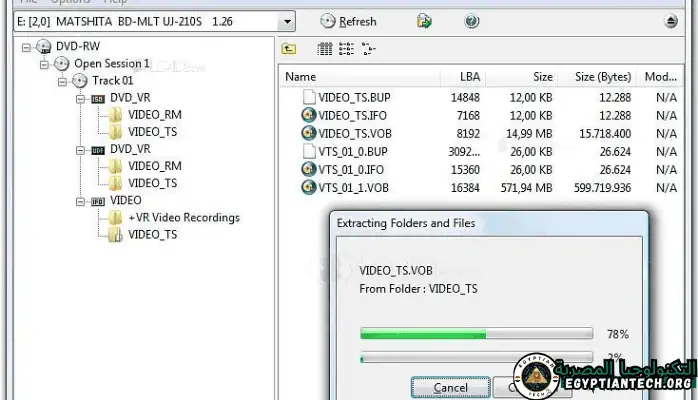Open the MATSHITA drive selection dropdown
The width and height of the screenshot is (698, 400).
[x=287, y=21]
